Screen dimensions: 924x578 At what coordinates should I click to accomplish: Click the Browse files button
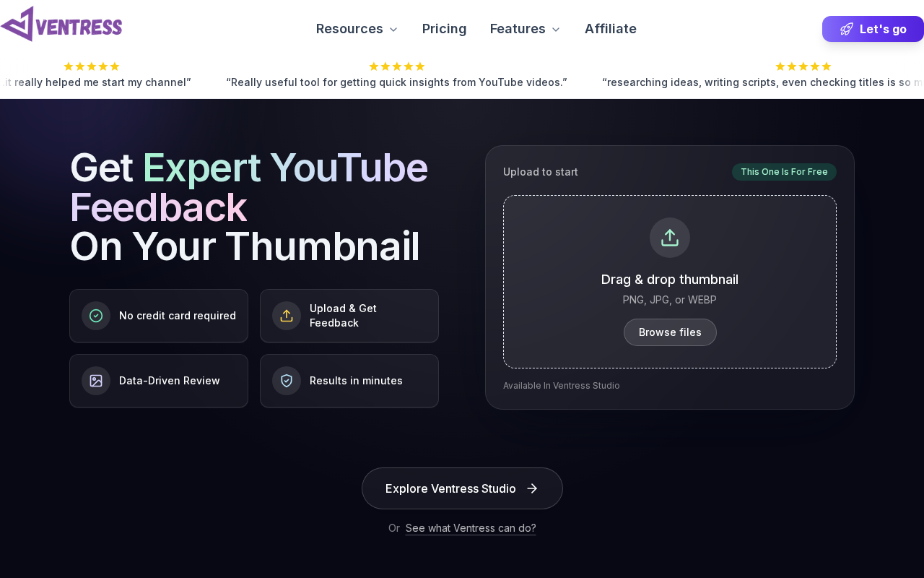click(x=670, y=332)
